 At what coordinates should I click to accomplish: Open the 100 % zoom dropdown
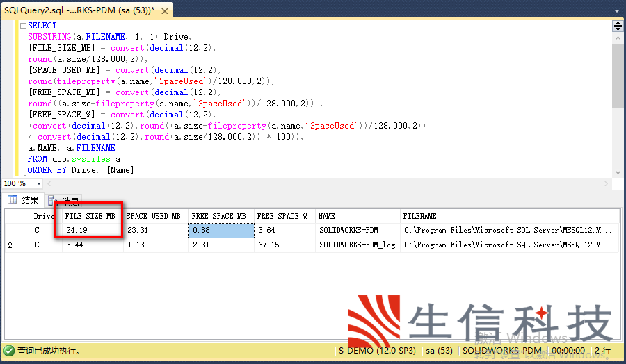[39, 184]
